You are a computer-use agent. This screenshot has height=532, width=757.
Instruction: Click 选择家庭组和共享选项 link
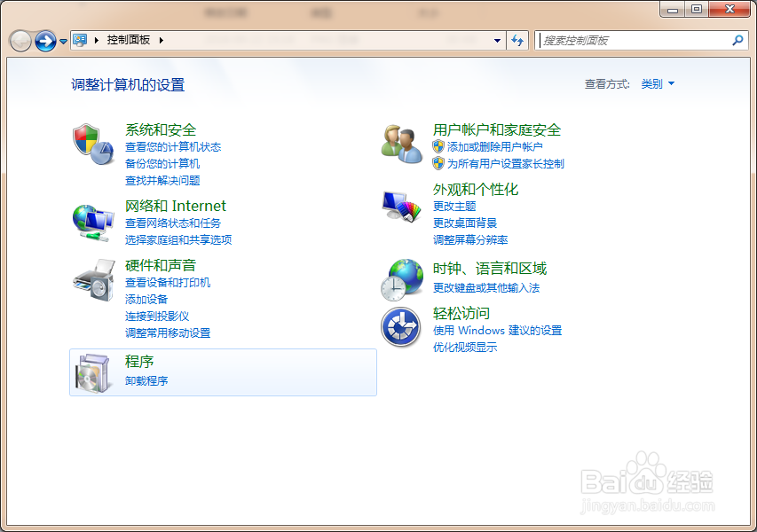(x=178, y=240)
